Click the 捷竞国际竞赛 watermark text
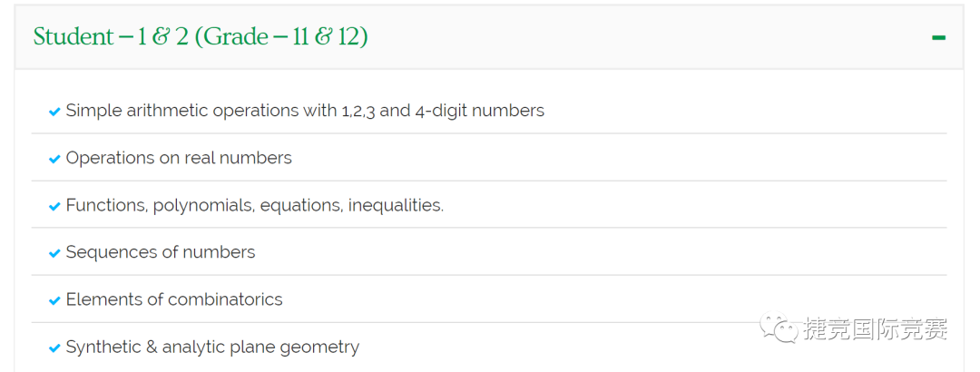This screenshot has width=980, height=372. pyautogui.click(x=876, y=328)
